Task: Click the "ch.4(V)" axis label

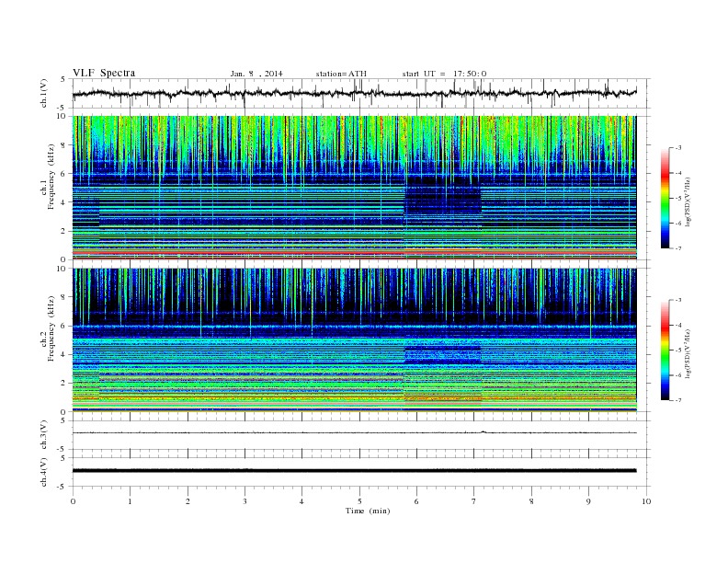Action: 44,472
